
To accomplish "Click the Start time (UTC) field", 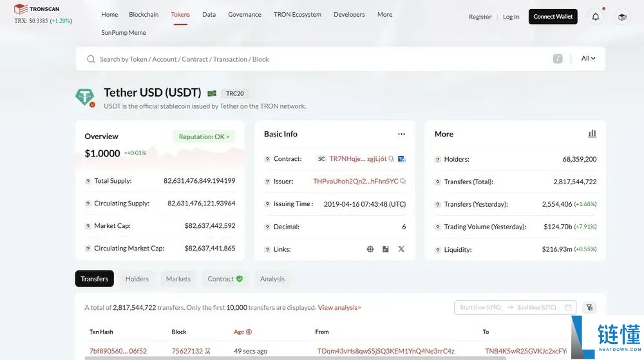I will click(480, 307).
